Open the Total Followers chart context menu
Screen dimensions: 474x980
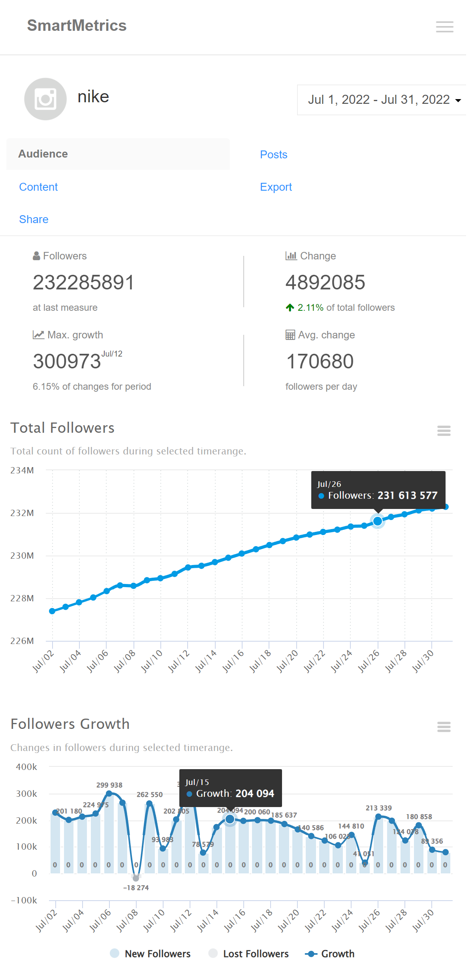tap(444, 431)
